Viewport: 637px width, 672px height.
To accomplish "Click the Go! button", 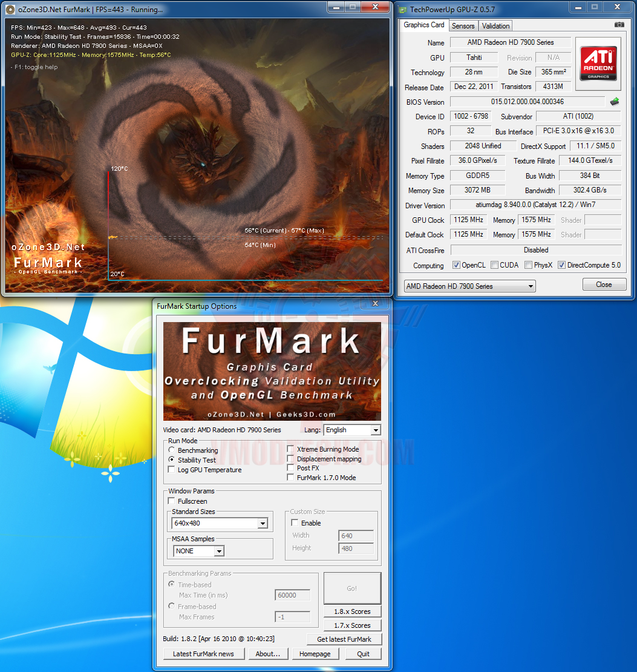I will (x=352, y=588).
